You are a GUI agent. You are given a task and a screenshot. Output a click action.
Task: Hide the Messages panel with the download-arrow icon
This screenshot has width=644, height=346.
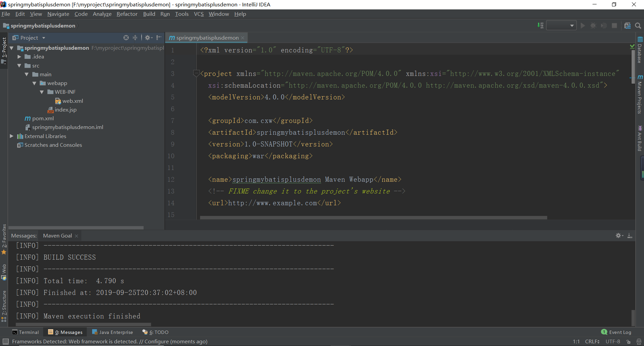[630, 236]
